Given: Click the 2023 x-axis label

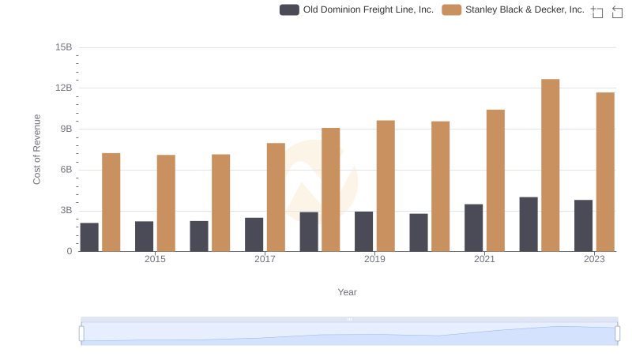Looking at the screenshot, I should [594, 259].
